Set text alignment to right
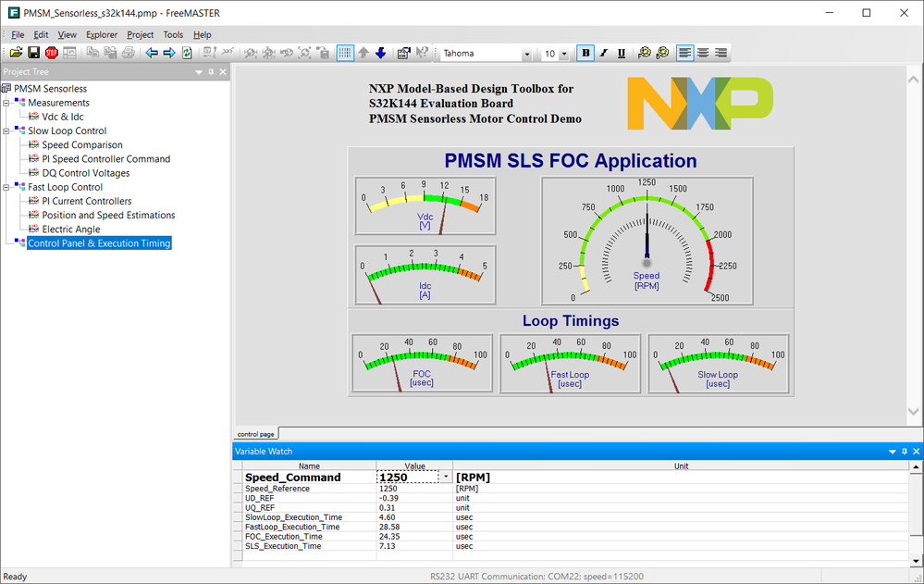924x584 pixels. pyautogui.click(x=721, y=53)
